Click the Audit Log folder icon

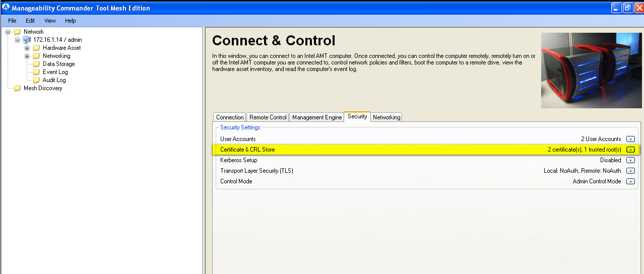pos(36,80)
